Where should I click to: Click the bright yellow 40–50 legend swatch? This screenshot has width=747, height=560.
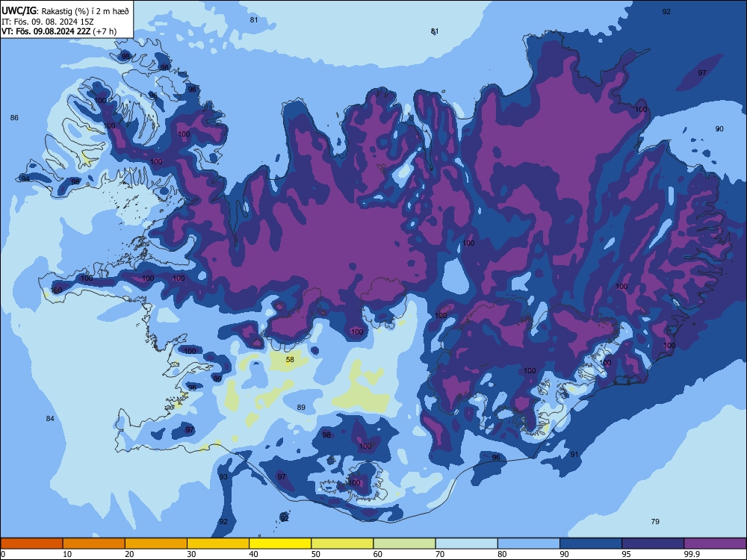[x=280, y=544]
